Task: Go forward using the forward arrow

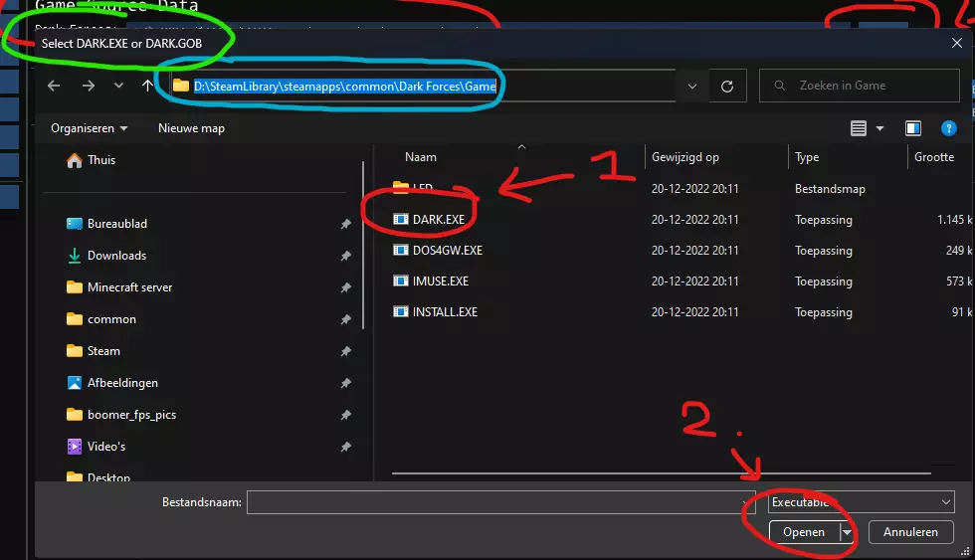Action: (x=89, y=86)
